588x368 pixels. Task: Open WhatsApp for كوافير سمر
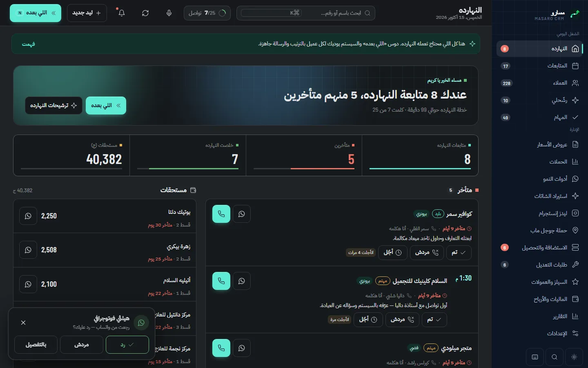pos(242,214)
